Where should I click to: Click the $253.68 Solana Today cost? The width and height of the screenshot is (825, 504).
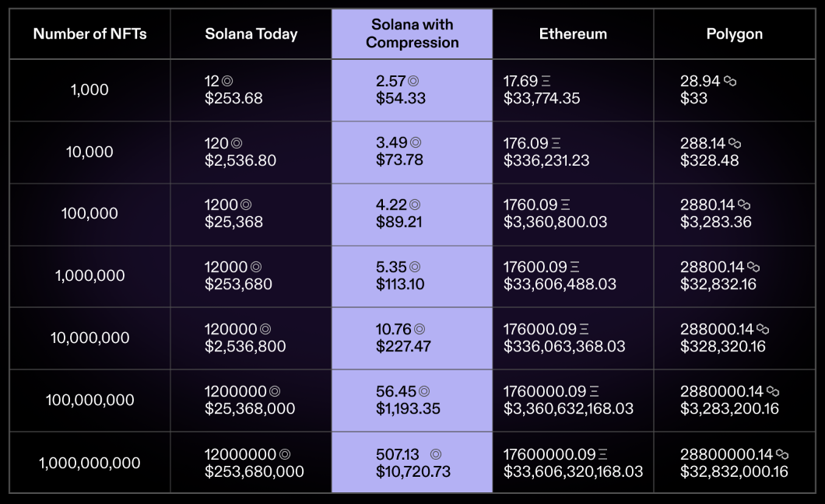[233, 98]
